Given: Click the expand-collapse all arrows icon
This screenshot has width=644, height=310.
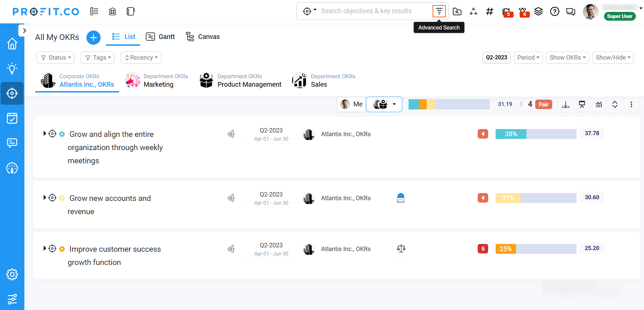Looking at the screenshot, I should tap(615, 105).
